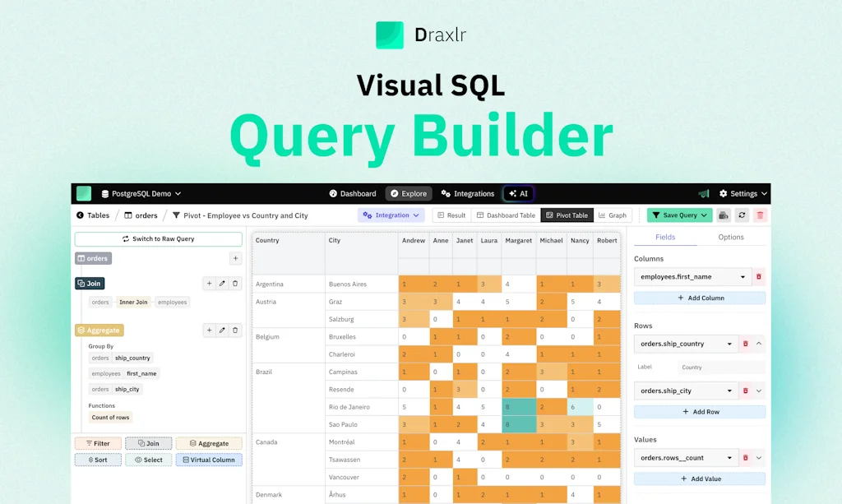Remove orders.ship_city row with red trash icon

tap(745, 391)
